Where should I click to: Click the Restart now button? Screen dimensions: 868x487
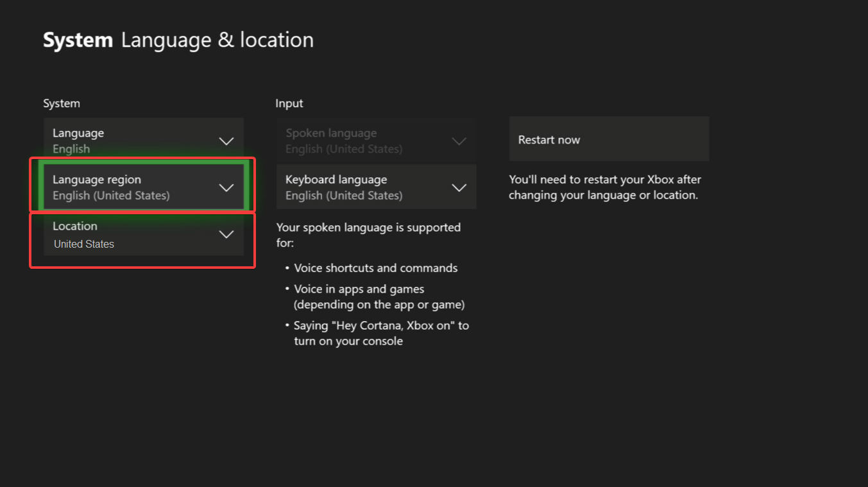coord(609,139)
